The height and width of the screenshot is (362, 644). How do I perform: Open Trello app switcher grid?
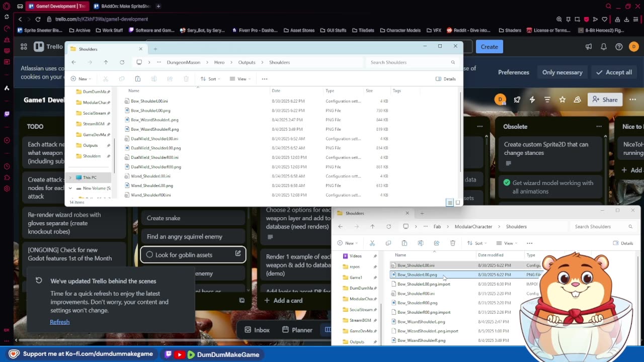pyautogui.click(x=24, y=47)
